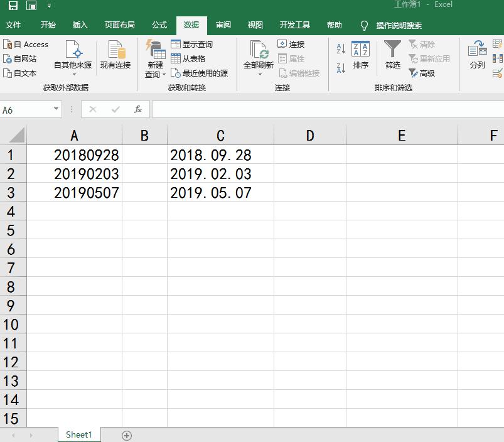The height and width of the screenshot is (442, 504).
Task: Import text file via 自文本
Action: (x=23, y=73)
